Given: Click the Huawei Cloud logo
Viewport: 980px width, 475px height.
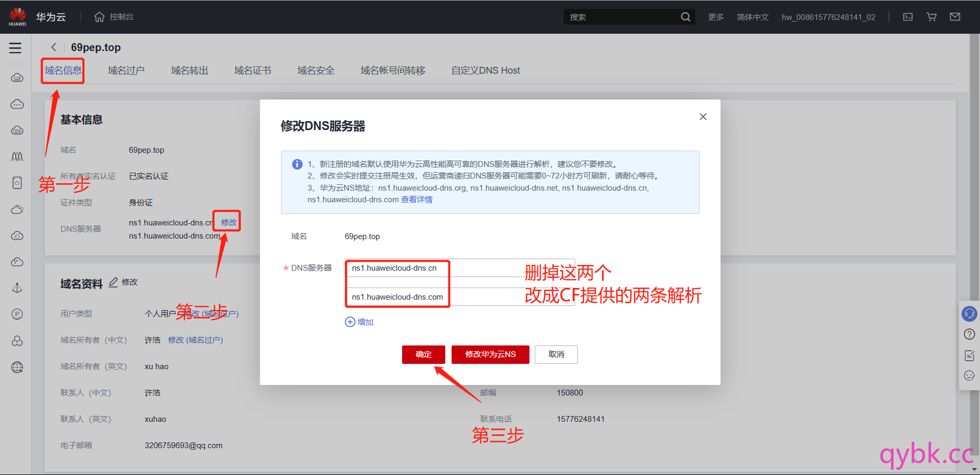Looking at the screenshot, I should [x=17, y=16].
